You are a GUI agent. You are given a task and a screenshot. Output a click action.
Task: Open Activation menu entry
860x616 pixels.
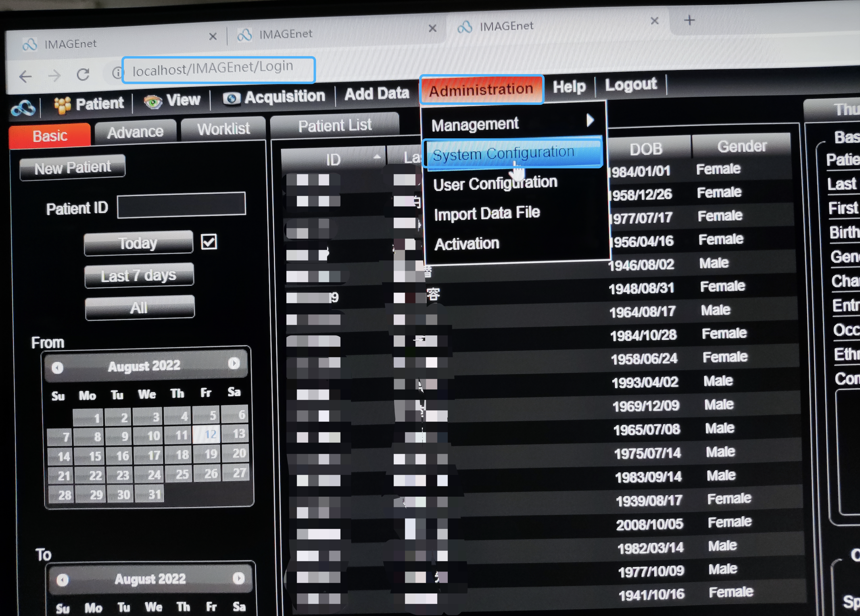click(x=467, y=243)
